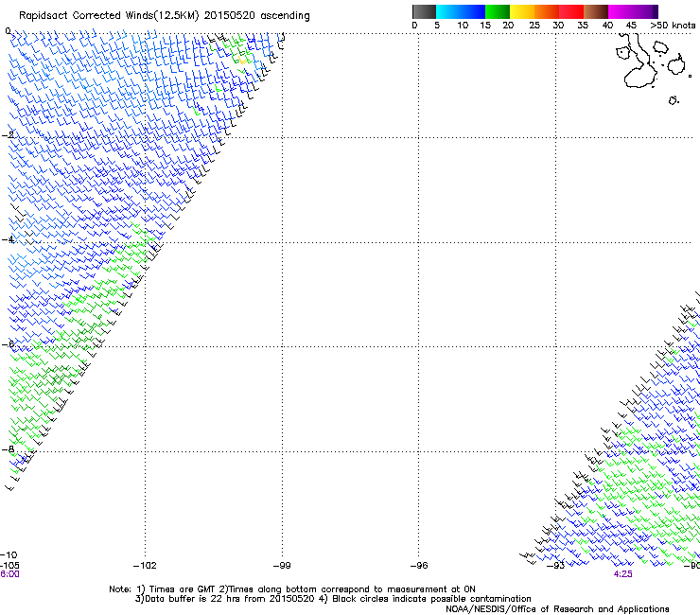Image resolution: width=700 pixels, height=615 pixels.
Task: Click the cyan-to-blue 5-15 knots color segment
Action: [x=461, y=11]
